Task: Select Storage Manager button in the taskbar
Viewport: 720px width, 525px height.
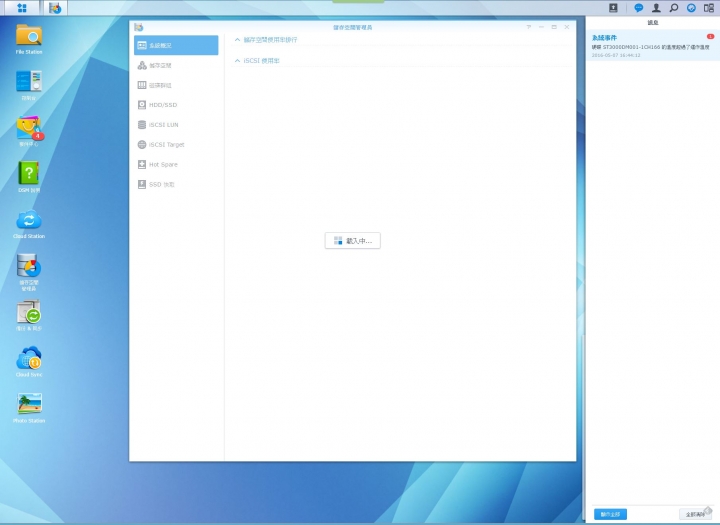Action: [55, 8]
